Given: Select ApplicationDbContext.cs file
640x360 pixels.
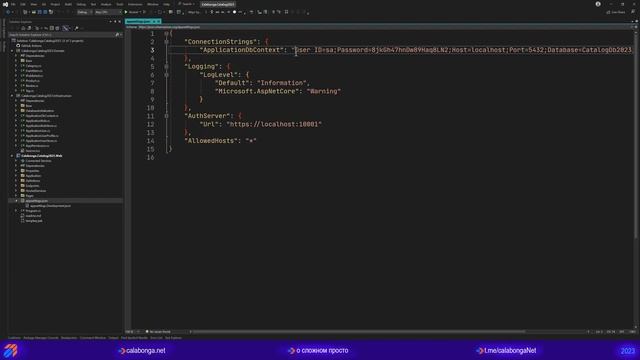Looking at the screenshot, I should [x=41, y=116].
